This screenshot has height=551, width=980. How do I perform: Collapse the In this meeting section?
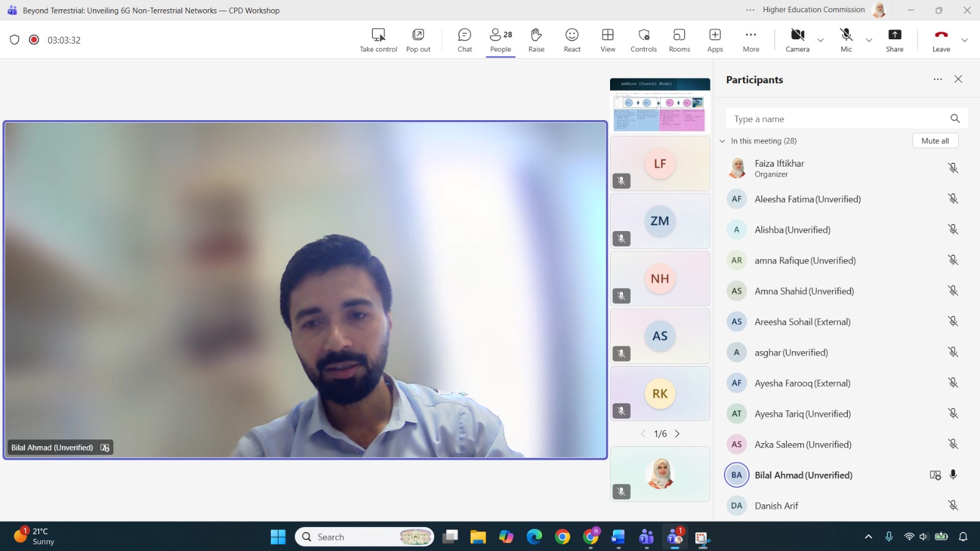(x=722, y=141)
